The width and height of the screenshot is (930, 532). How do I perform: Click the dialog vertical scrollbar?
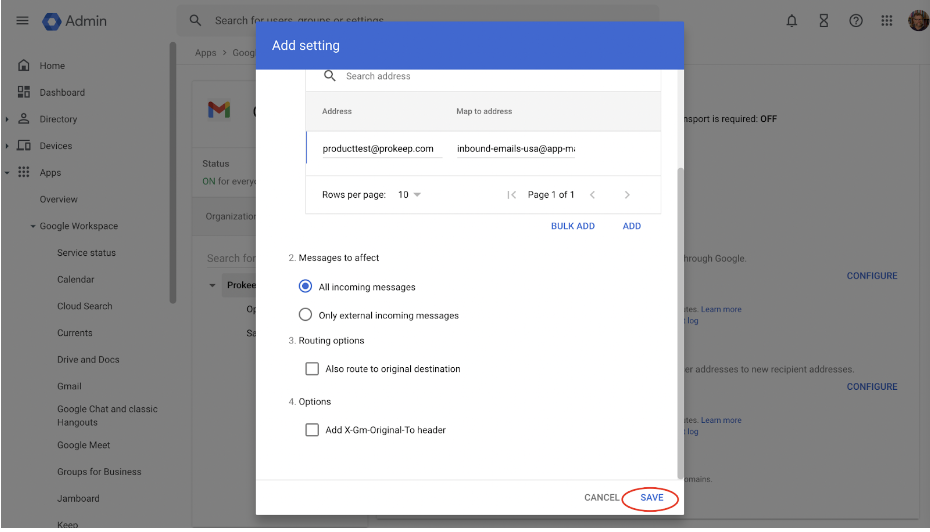[680, 323]
